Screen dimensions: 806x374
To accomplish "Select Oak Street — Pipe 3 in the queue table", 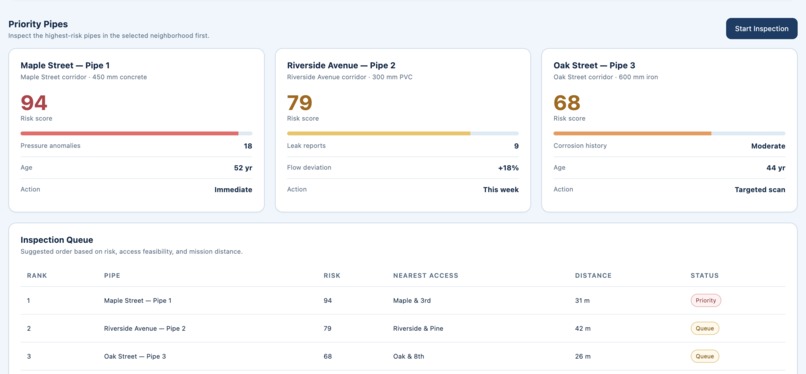I will point(135,356).
